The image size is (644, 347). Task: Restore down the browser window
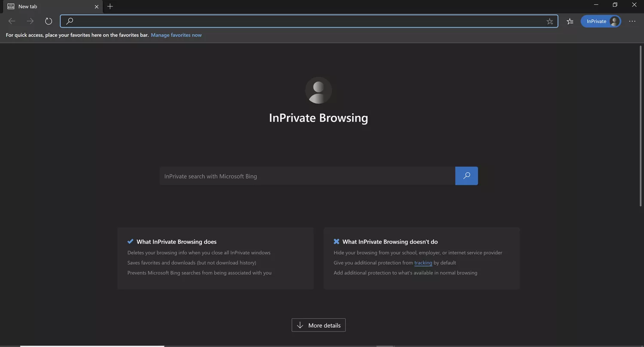click(x=615, y=5)
